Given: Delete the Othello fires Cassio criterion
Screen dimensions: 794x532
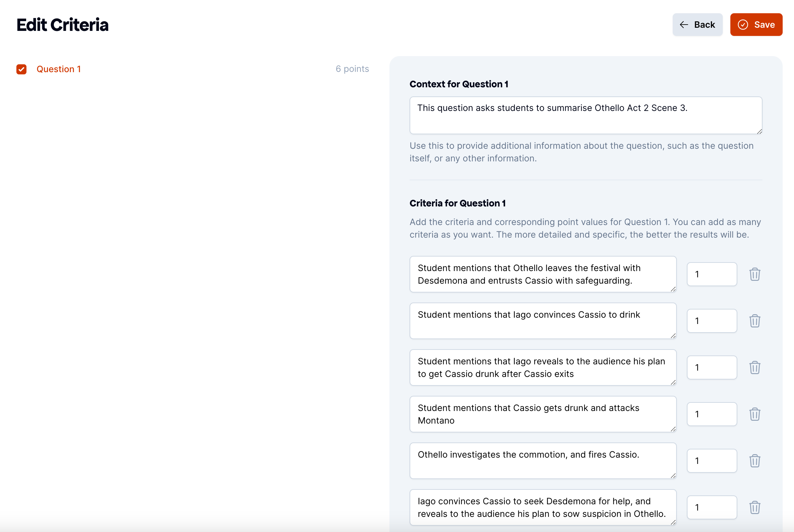Looking at the screenshot, I should tap(754, 461).
